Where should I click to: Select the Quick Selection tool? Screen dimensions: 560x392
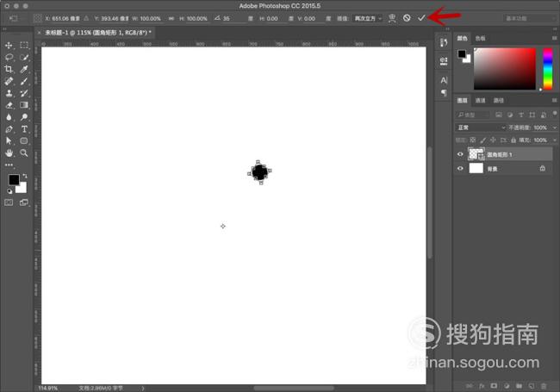24,57
